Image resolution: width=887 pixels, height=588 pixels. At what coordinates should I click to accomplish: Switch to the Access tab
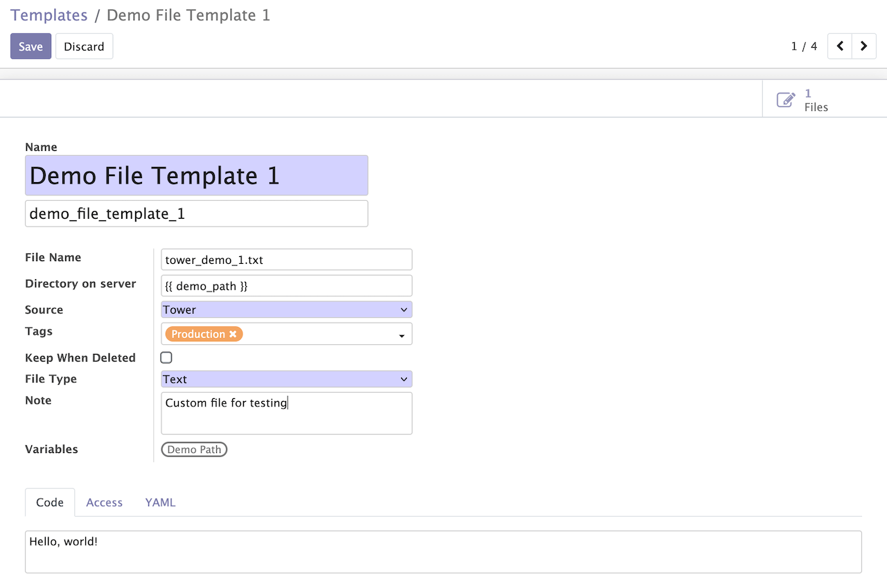click(104, 502)
